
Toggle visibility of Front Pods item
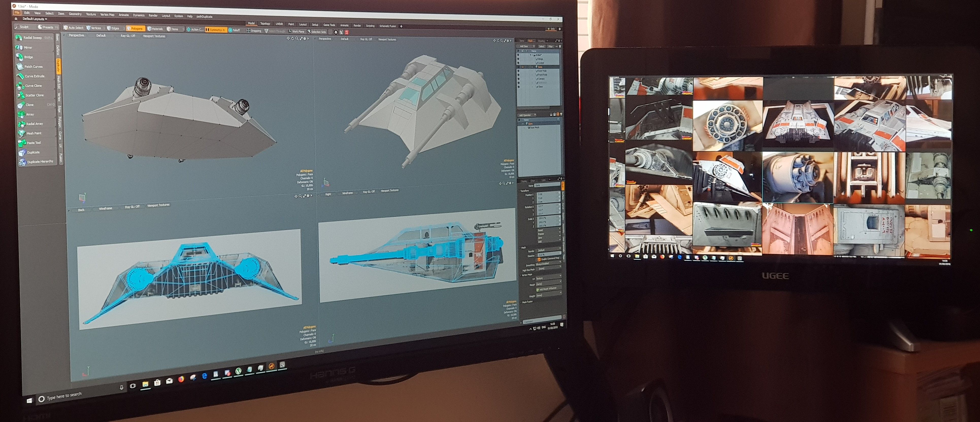point(519,75)
